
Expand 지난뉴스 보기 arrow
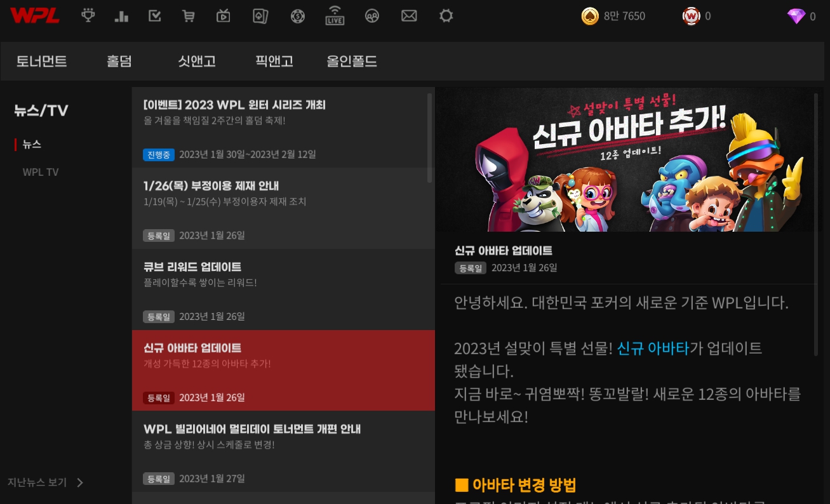tap(80, 482)
